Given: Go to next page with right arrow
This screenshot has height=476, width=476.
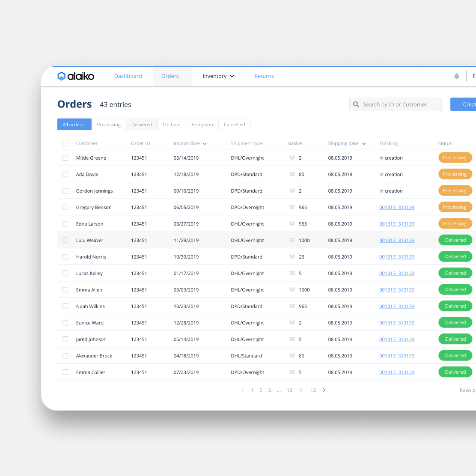Looking at the screenshot, I should (x=324, y=390).
